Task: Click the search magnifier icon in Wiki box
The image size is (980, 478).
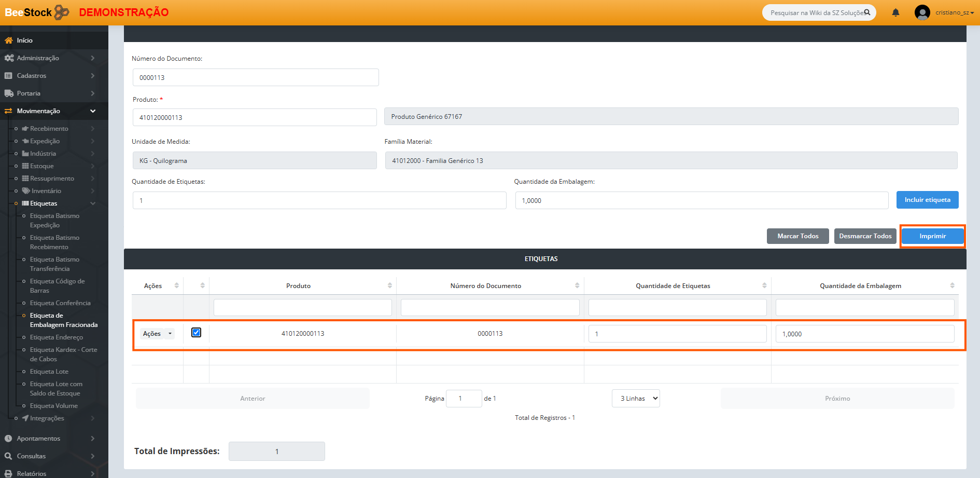Action: [867, 12]
